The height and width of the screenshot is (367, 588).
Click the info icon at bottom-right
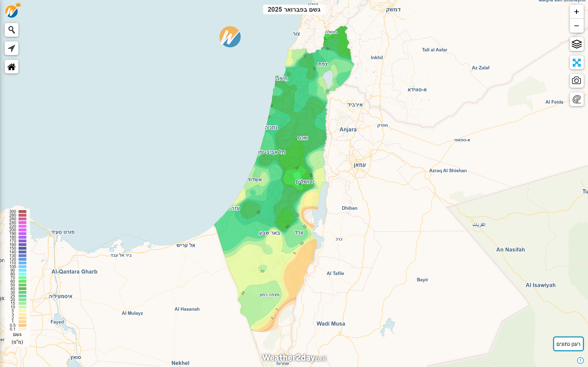[x=580, y=360]
